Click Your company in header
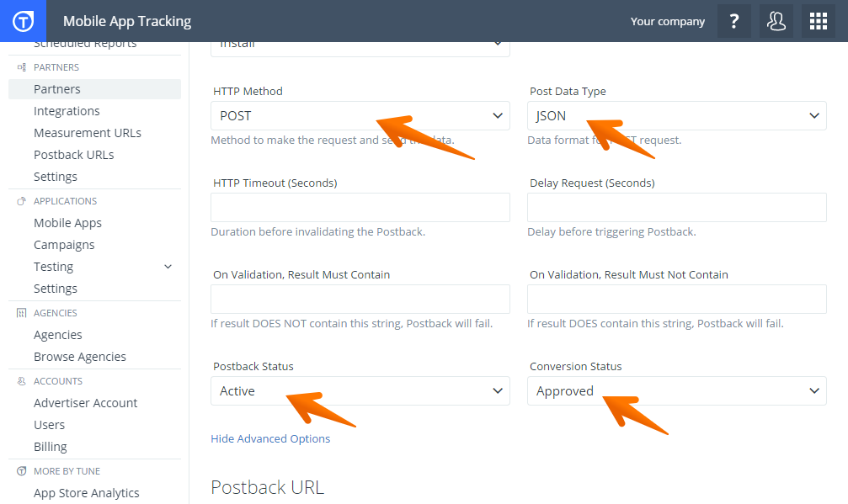Image resolution: width=848 pixels, height=504 pixels. (x=667, y=21)
